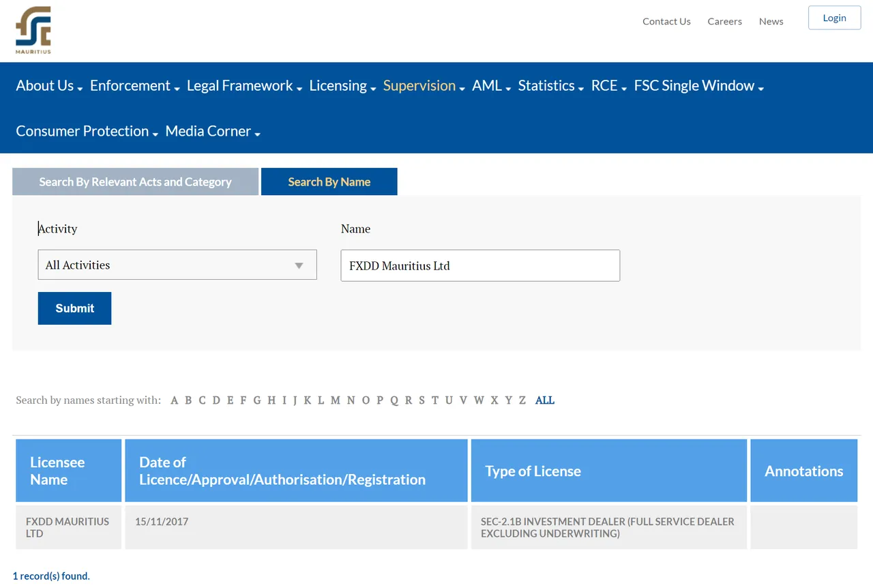Open the Contact Us page
This screenshot has height=588, width=873.
(666, 21)
